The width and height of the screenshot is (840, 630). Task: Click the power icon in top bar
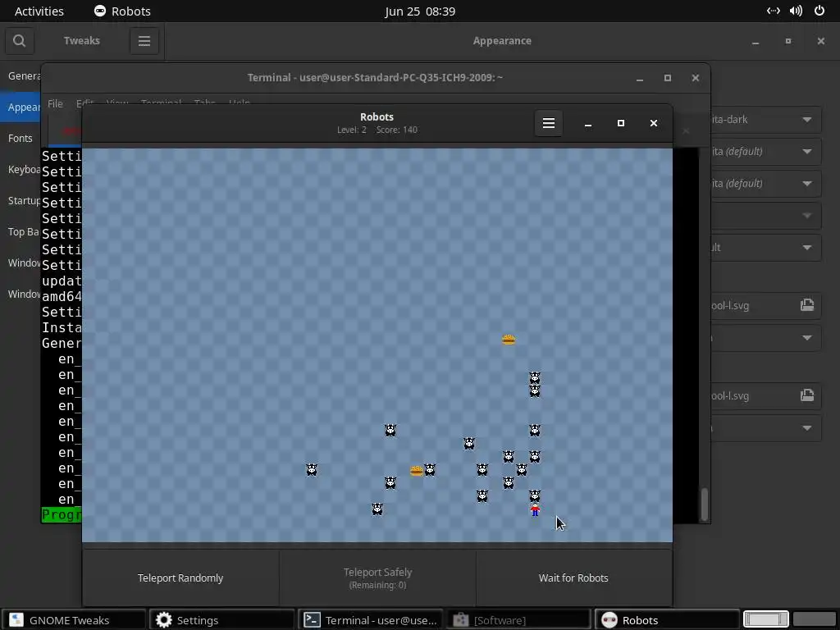click(819, 11)
